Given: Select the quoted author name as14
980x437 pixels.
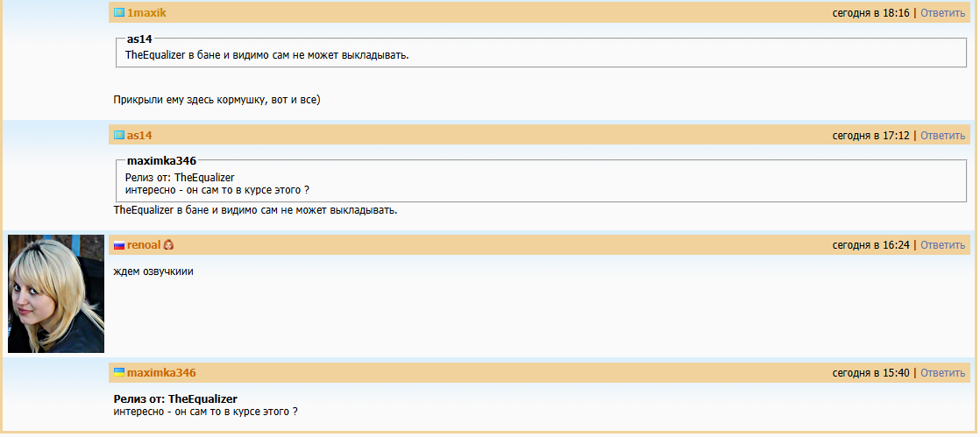Looking at the screenshot, I should pos(140,39).
